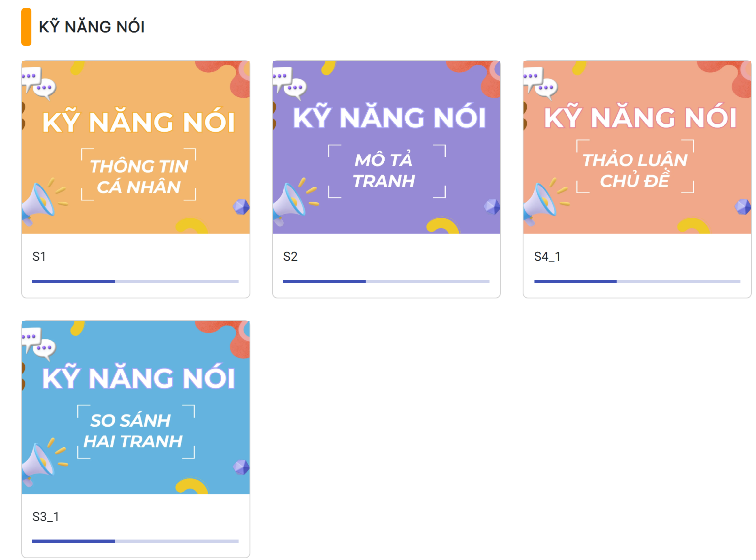Click the blue gem icon on the S1 card
The height and width of the screenshot is (560, 756).
241,207
